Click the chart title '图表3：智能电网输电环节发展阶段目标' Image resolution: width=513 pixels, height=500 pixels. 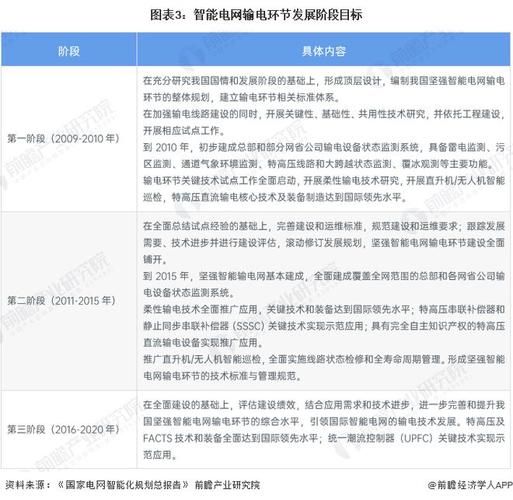pyautogui.click(x=256, y=15)
